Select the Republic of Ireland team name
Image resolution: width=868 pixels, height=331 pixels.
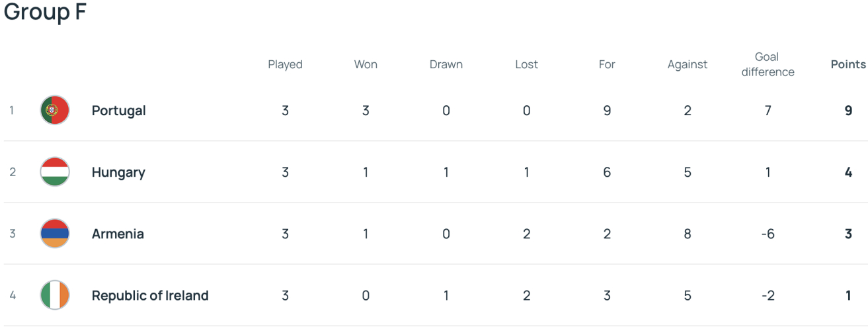(x=150, y=295)
